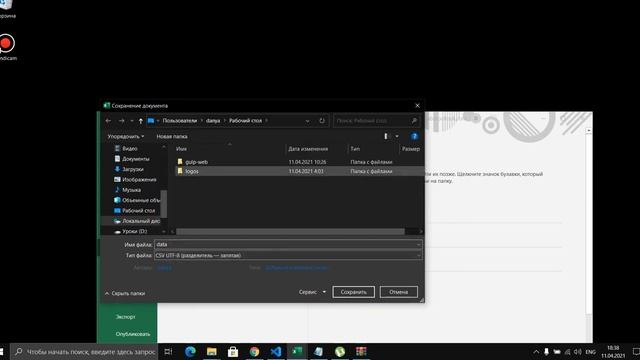The width and height of the screenshot is (640, 360).
Task: Click the add tags link
Action: point(297,268)
